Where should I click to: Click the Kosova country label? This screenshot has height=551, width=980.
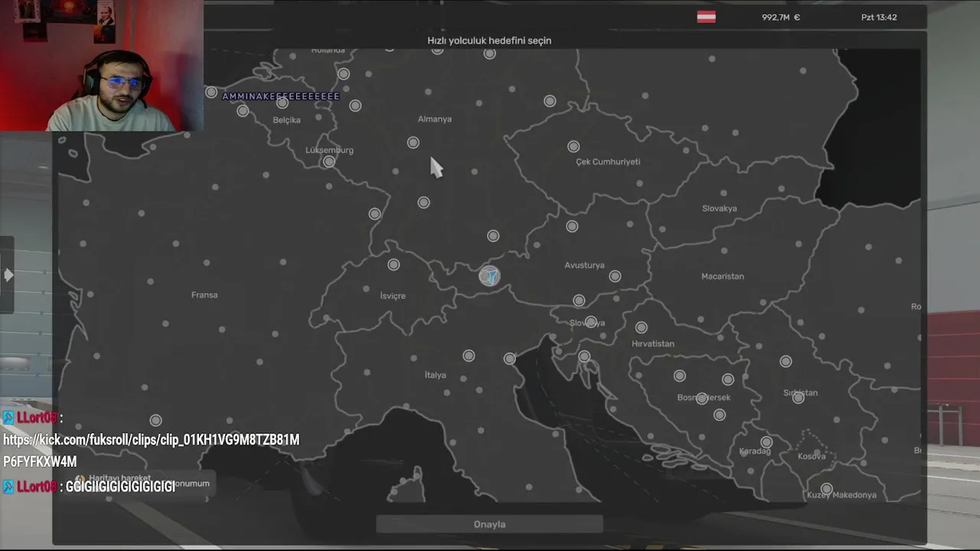[x=812, y=456]
